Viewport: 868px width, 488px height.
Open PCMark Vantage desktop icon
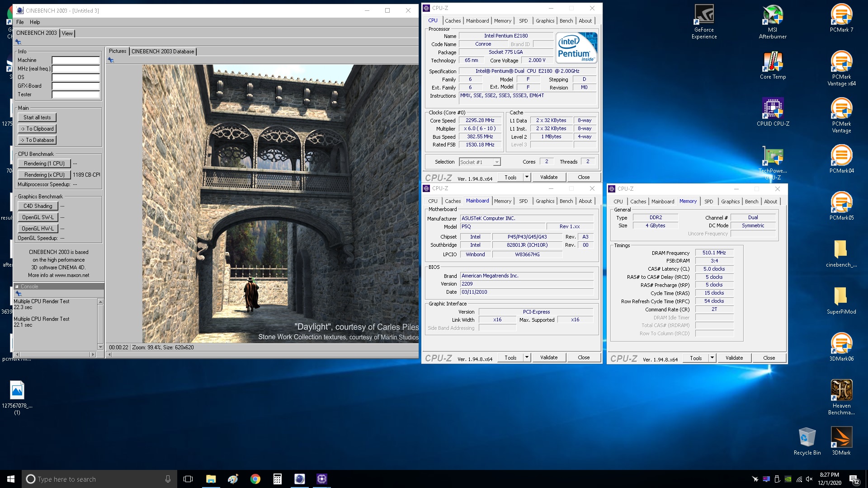tap(841, 116)
